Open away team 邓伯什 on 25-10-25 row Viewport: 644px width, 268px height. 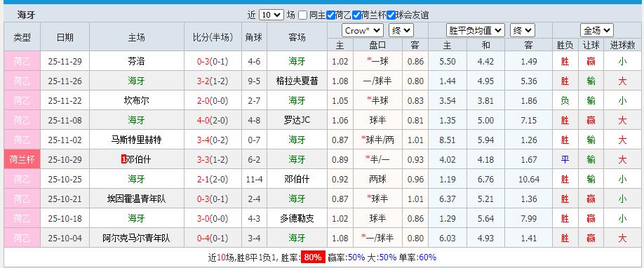297,179
